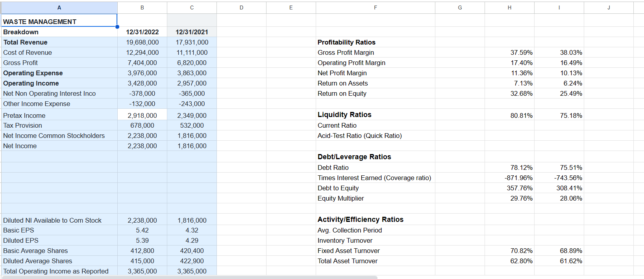Click the Activity/Efficiency Ratios heading

(x=361, y=219)
